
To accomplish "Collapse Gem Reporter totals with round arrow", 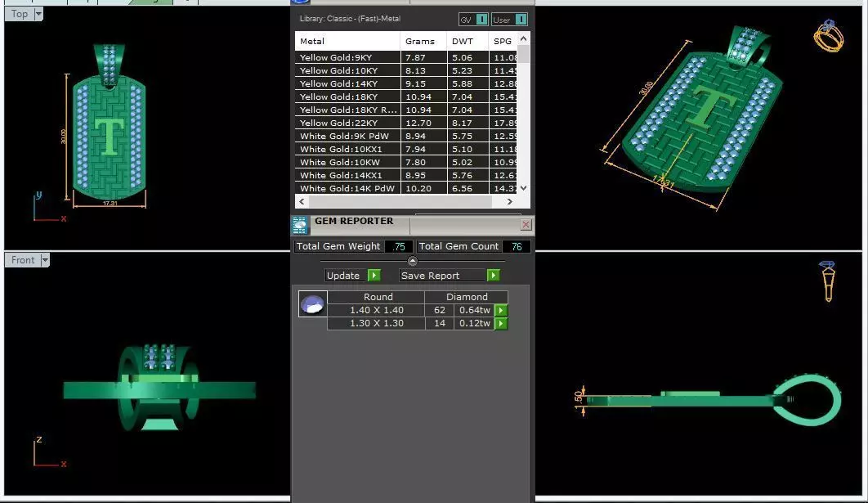I will point(413,261).
